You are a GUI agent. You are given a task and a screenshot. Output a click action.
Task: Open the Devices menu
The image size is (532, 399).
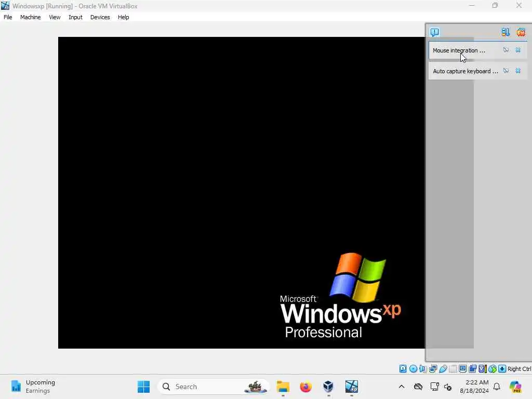[100, 17]
